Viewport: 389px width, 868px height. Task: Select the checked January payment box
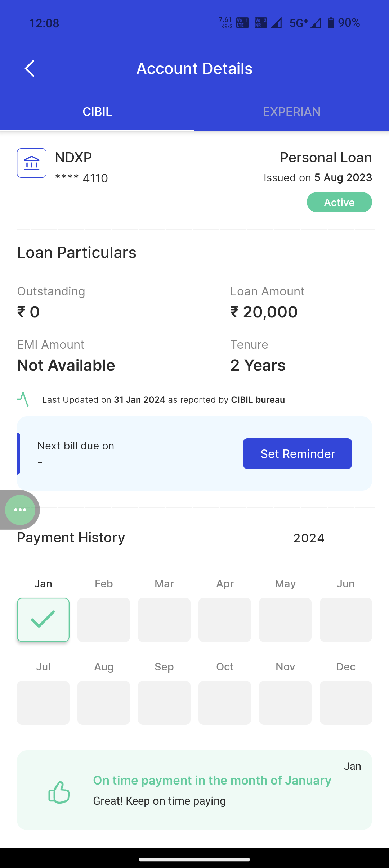point(43,620)
